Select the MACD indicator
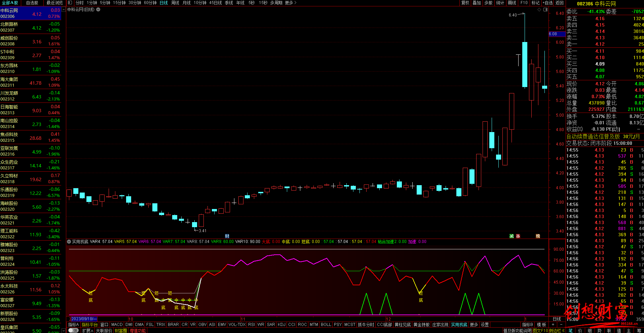This screenshot has height=333, width=644. click(117, 325)
